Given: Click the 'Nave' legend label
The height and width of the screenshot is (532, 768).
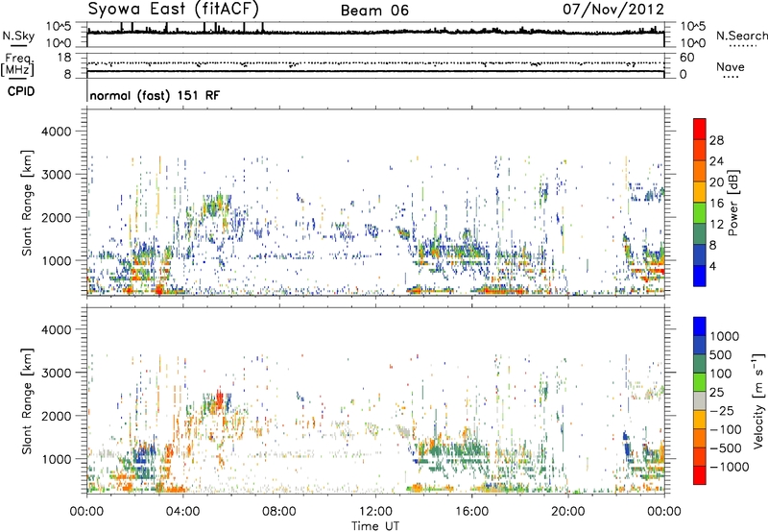Looking at the screenshot, I should (731, 67).
